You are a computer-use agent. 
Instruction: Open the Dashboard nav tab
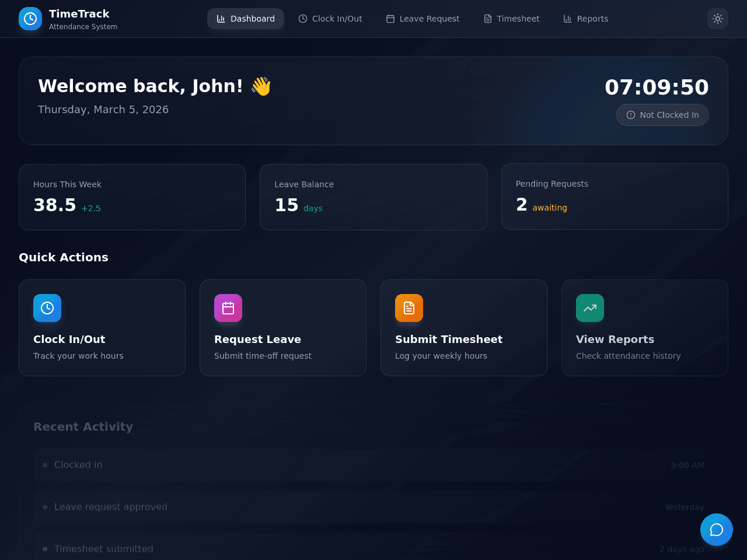[246, 19]
